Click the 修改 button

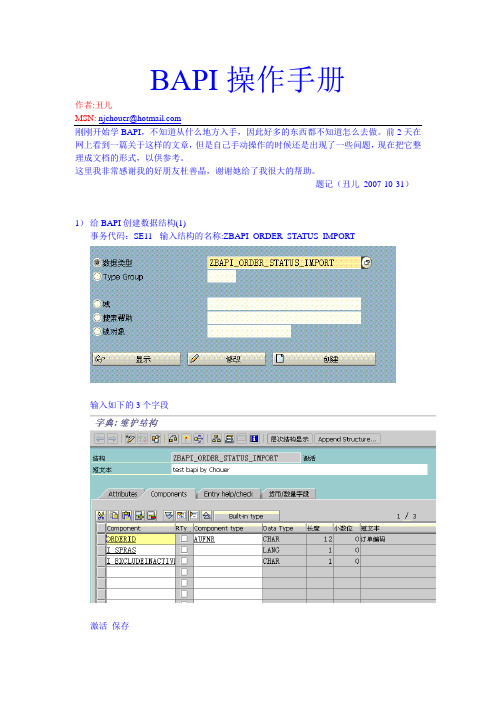pos(226,359)
